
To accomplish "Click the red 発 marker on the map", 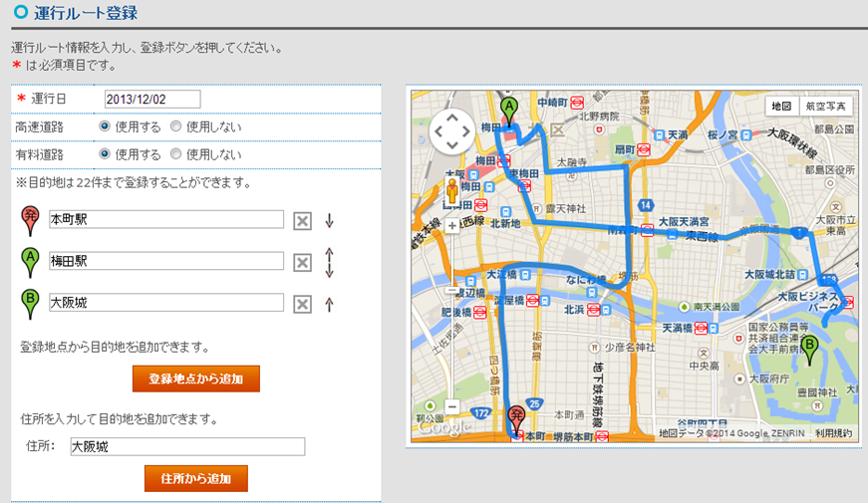I will [516, 420].
